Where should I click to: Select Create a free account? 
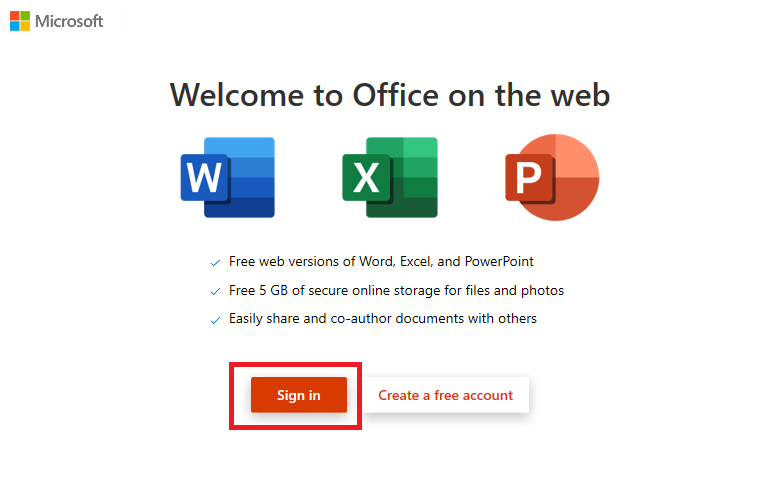click(x=445, y=395)
